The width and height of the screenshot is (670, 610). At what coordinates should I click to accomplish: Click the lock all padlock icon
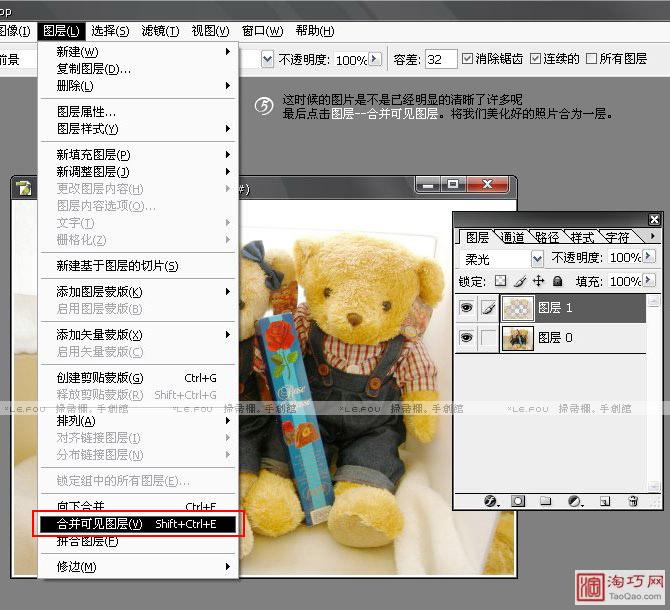click(558, 282)
